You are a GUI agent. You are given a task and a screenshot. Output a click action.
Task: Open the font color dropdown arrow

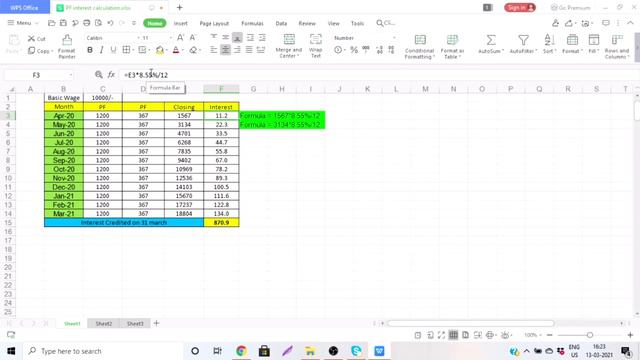click(x=183, y=50)
